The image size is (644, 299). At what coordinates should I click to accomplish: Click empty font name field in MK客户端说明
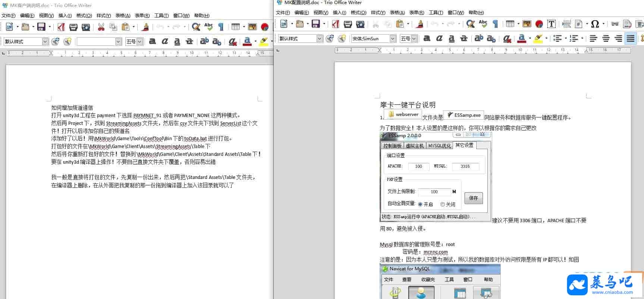pyautogui.click(x=96, y=41)
